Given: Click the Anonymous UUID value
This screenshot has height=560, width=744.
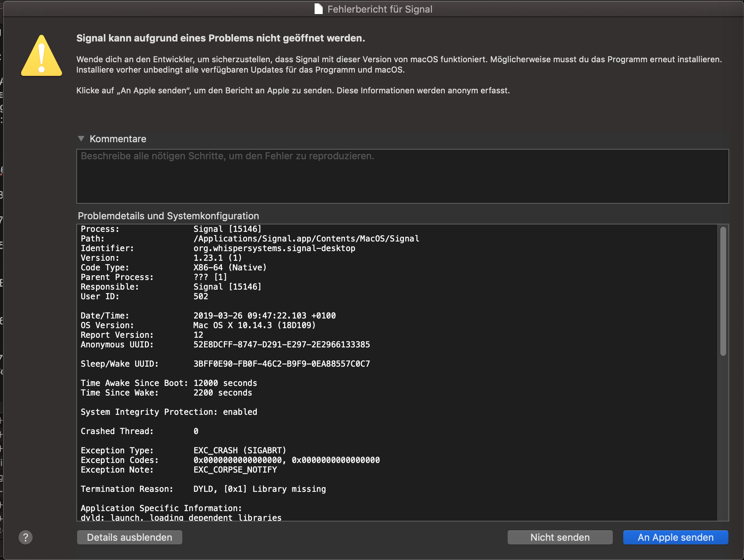Looking at the screenshot, I should pyautogui.click(x=282, y=344).
